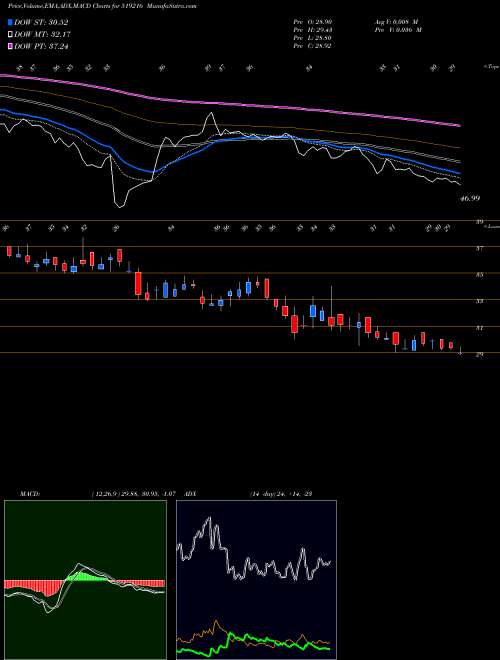The image size is (500, 660).
Task: Click the 'Pre O: 28.90' value
Action: (x=312, y=21)
